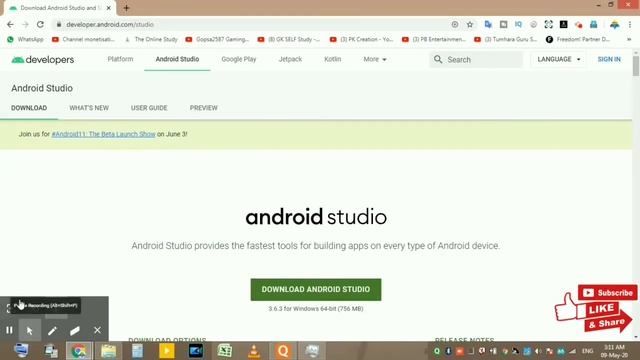Show more bookmarks with the double chevron
Image resolution: width=640 pixels, height=360 pixels.
[629, 39]
